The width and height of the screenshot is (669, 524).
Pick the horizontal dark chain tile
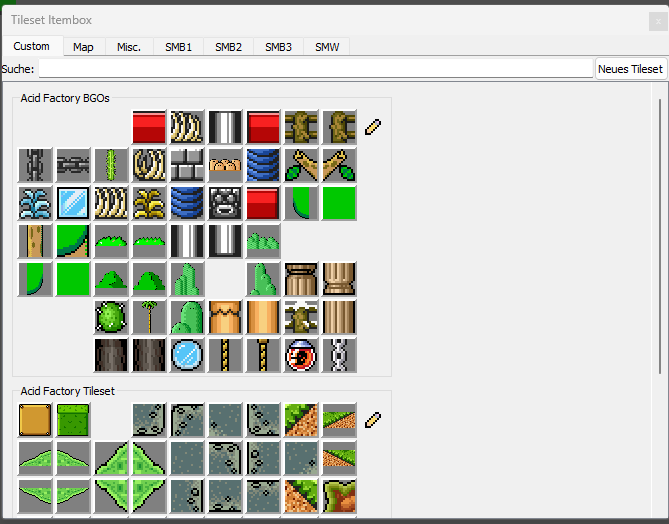coord(73,165)
